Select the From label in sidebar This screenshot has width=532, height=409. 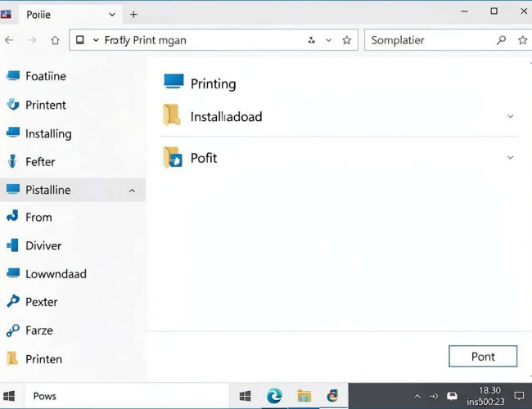pyautogui.click(x=38, y=217)
